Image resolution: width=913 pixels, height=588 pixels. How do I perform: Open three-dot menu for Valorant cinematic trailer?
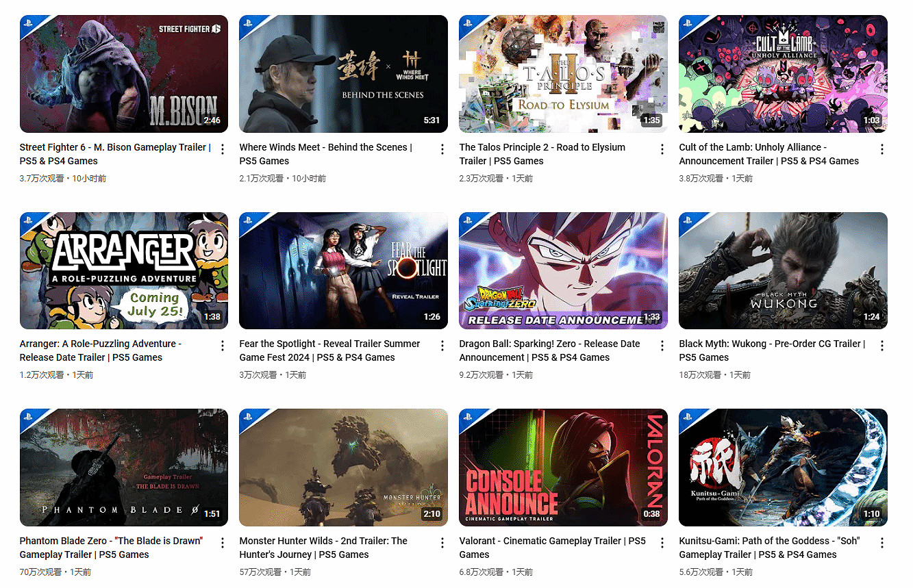[x=662, y=543]
